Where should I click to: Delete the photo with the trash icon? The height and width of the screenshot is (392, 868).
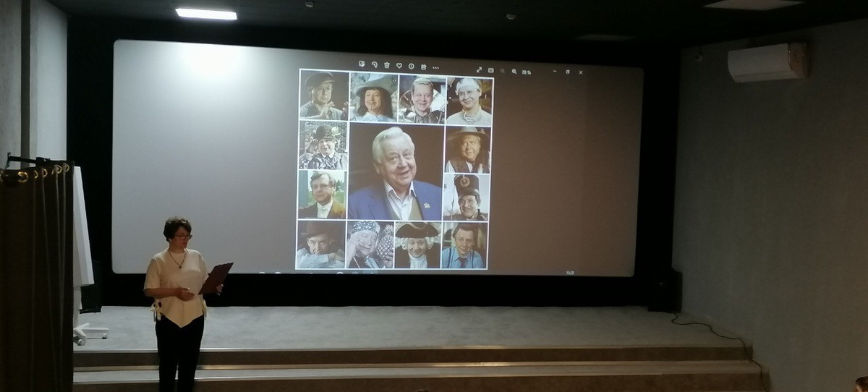386,66
